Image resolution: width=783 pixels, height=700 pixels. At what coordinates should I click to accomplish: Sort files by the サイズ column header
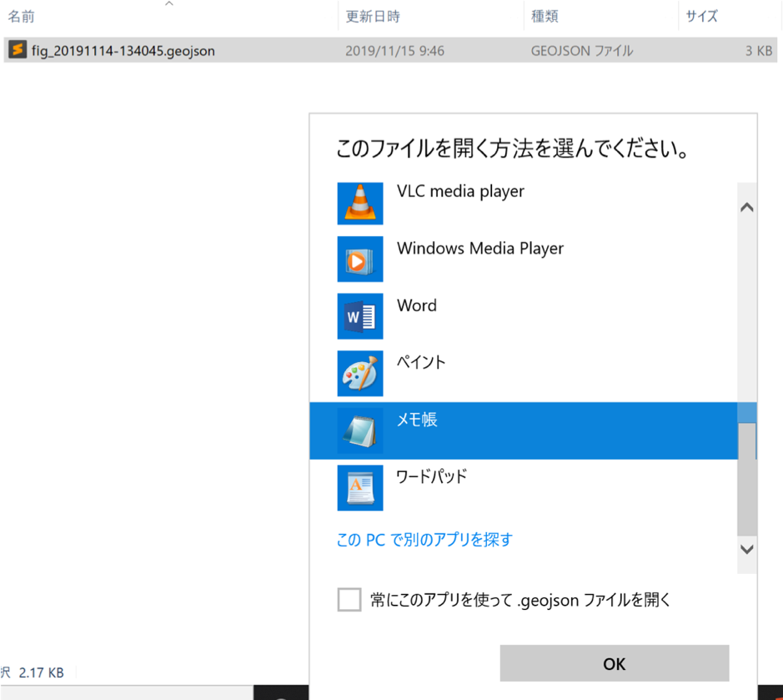click(701, 17)
